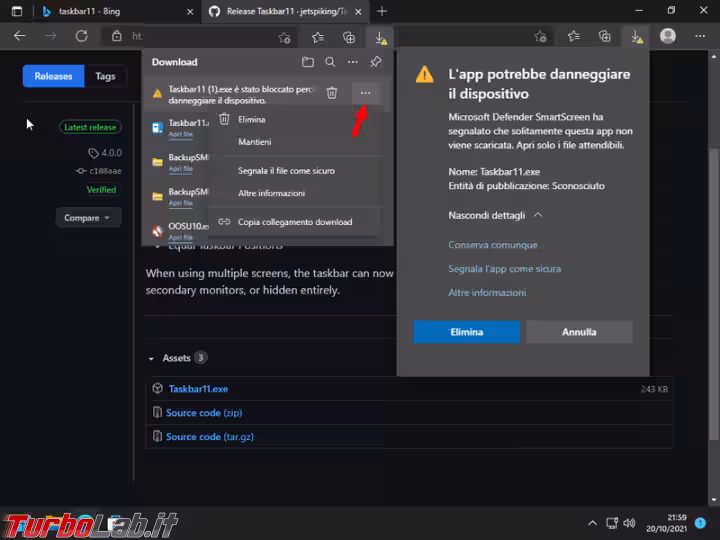Image resolution: width=720 pixels, height=540 pixels.
Task: Select Mantieni in the context menu
Action: (x=254, y=142)
